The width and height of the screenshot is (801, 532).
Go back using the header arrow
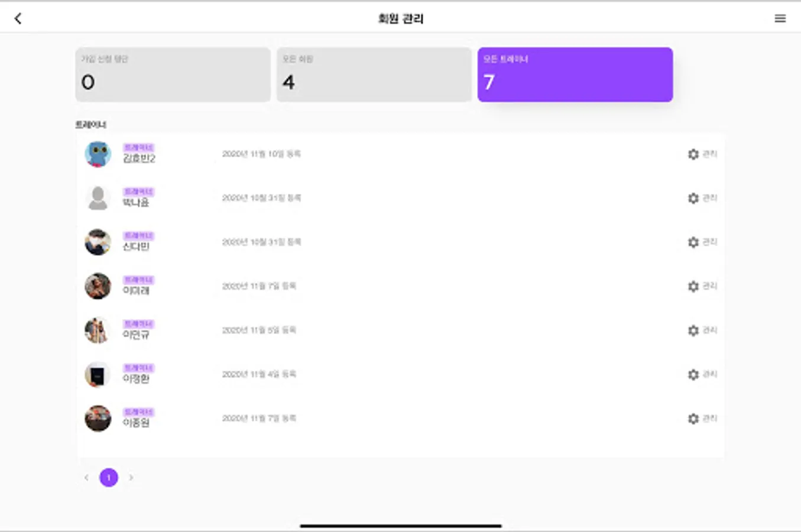click(18, 18)
